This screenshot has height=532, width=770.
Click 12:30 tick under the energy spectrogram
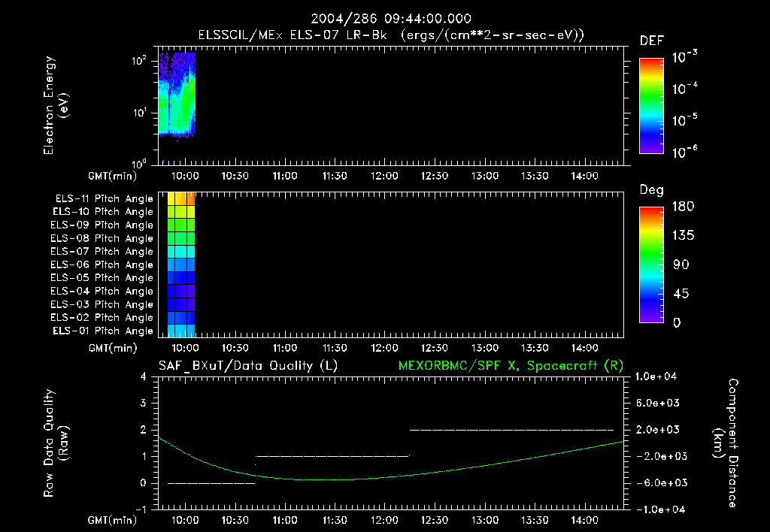coord(435,176)
